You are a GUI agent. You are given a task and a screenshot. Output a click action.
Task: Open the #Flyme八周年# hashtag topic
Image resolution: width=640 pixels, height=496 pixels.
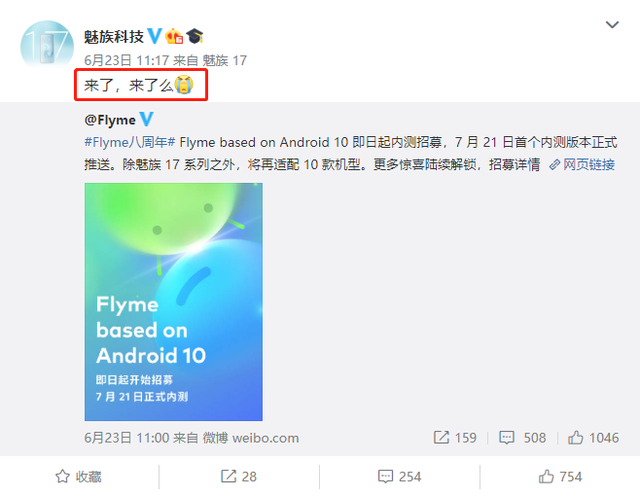coord(130,142)
